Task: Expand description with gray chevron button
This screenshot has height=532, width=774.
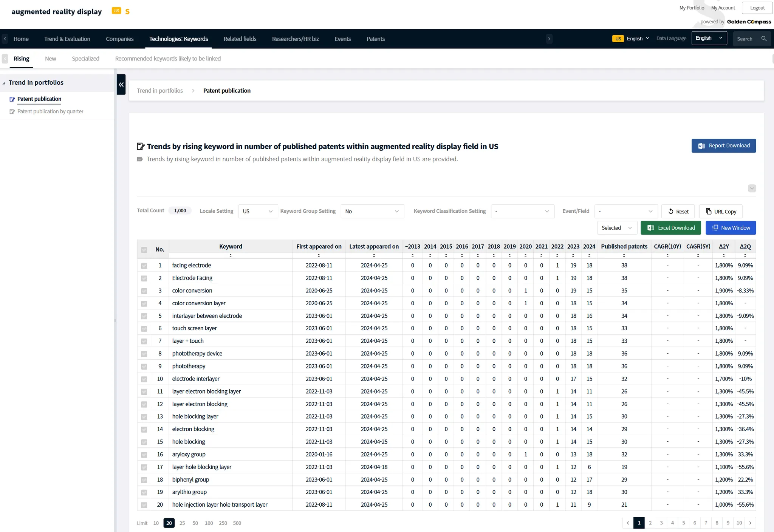Action: [x=752, y=188]
